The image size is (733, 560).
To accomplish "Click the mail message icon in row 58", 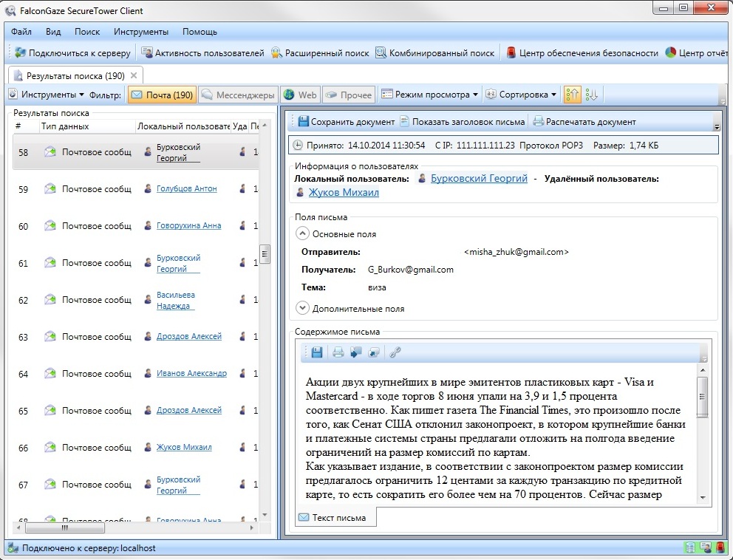I will [x=50, y=151].
